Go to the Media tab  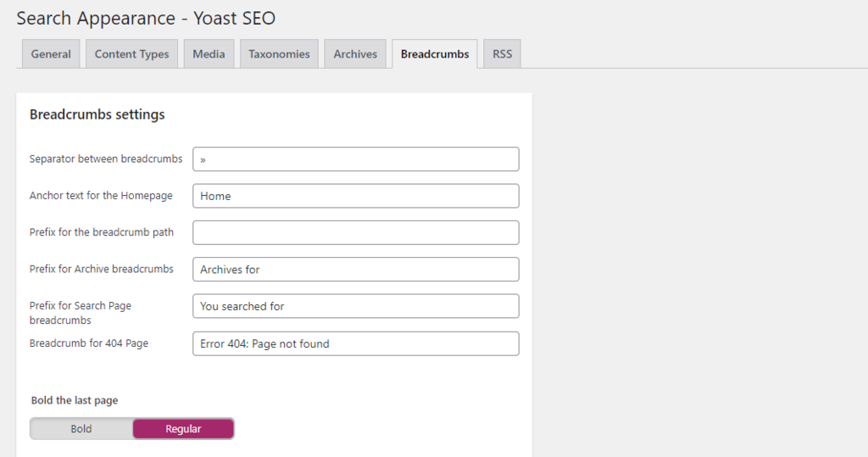(209, 54)
